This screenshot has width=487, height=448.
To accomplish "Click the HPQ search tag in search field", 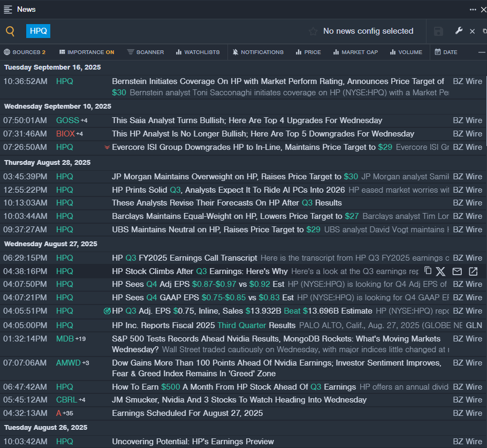I will [x=38, y=31].
